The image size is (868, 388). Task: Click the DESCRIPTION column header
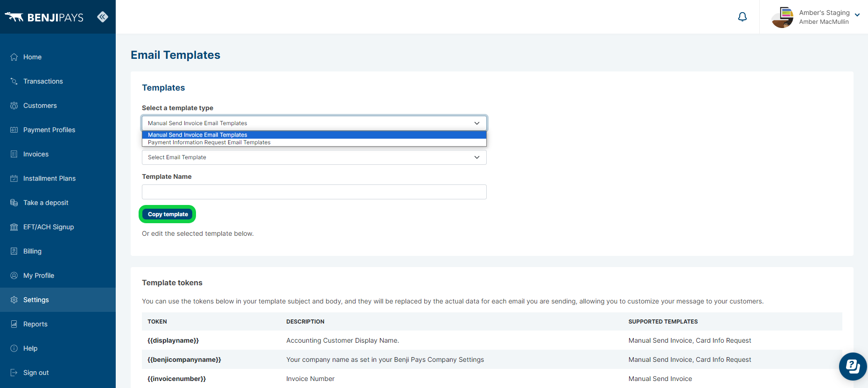(x=305, y=322)
